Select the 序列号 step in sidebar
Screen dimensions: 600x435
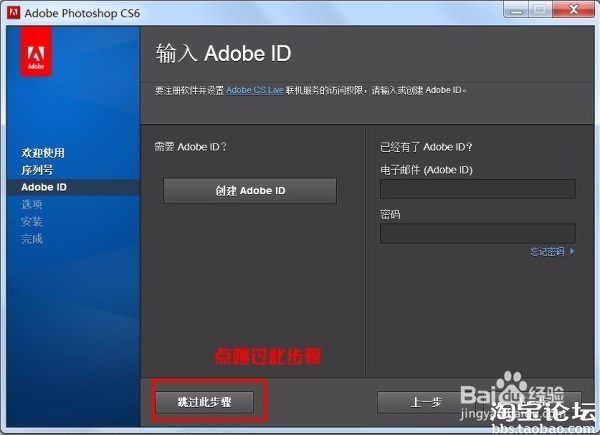tap(37, 170)
